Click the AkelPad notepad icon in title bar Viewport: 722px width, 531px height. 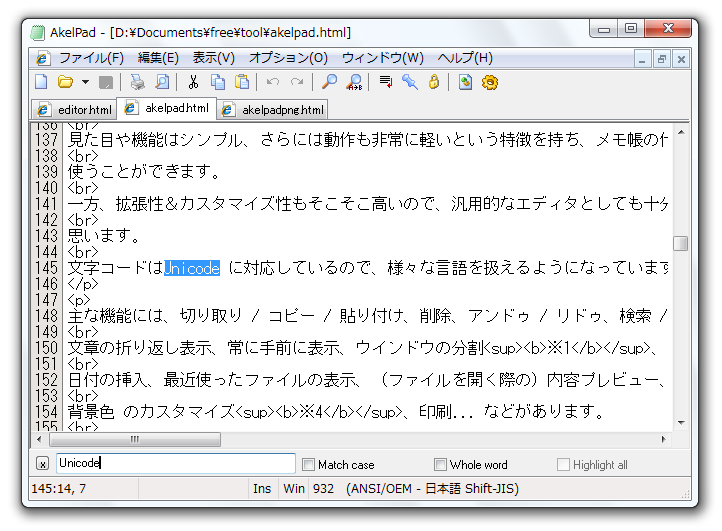pos(37,33)
